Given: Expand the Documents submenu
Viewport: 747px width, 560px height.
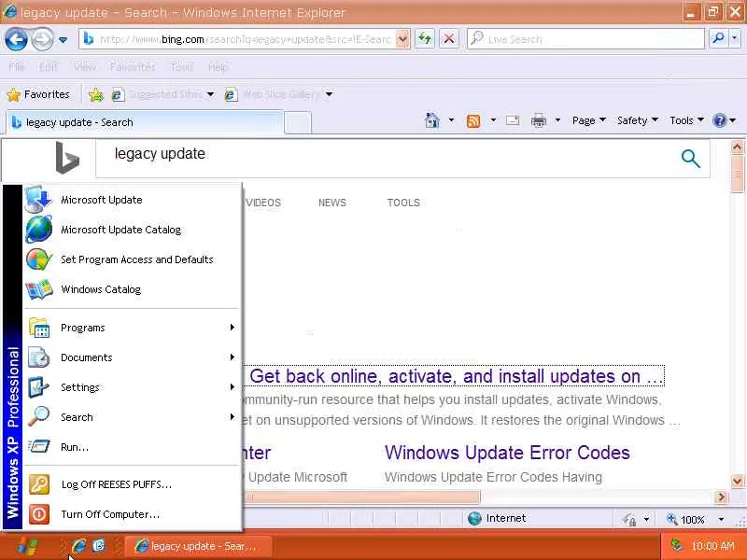Looking at the screenshot, I should tap(132, 357).
